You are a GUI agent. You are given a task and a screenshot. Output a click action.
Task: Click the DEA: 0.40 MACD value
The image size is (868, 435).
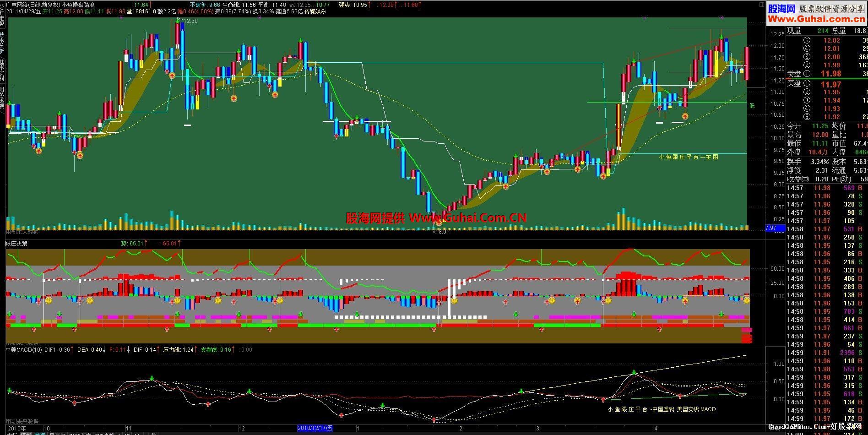tap(90, 350)
